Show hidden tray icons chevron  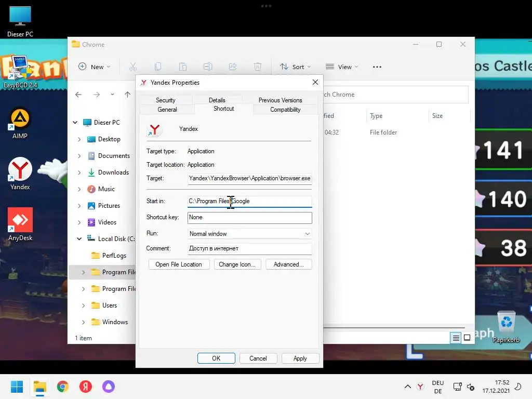tap(408, 387)
